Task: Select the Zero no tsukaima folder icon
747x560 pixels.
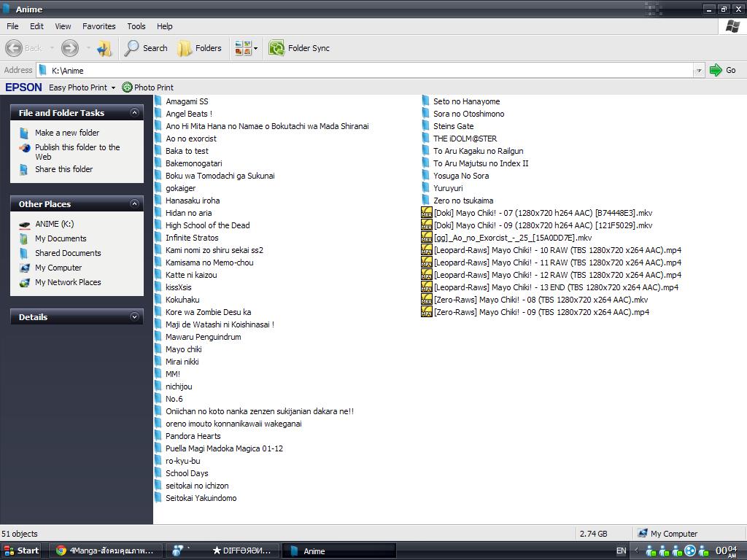Action: pyautogui.click(x=426, y=201)
